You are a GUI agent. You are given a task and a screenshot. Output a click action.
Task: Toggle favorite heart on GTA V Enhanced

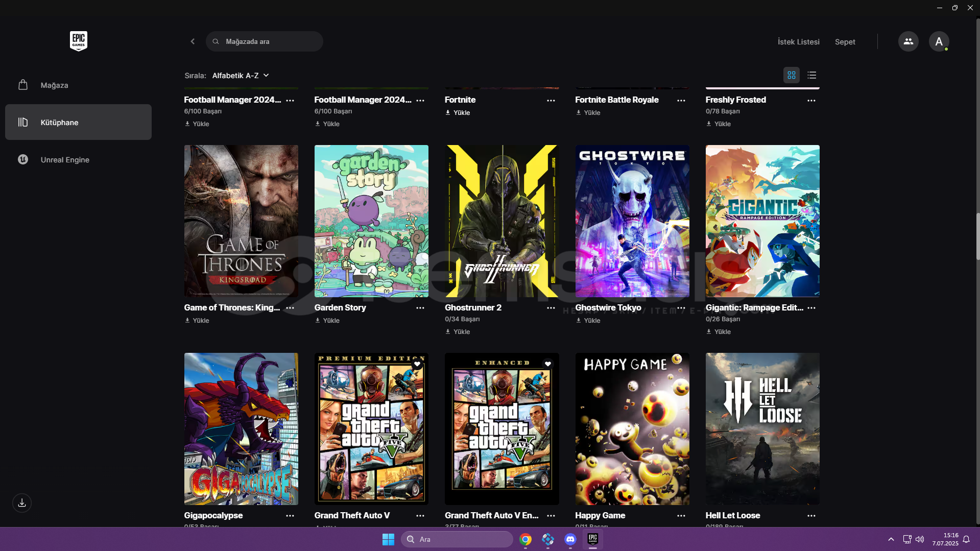point(548,364)
